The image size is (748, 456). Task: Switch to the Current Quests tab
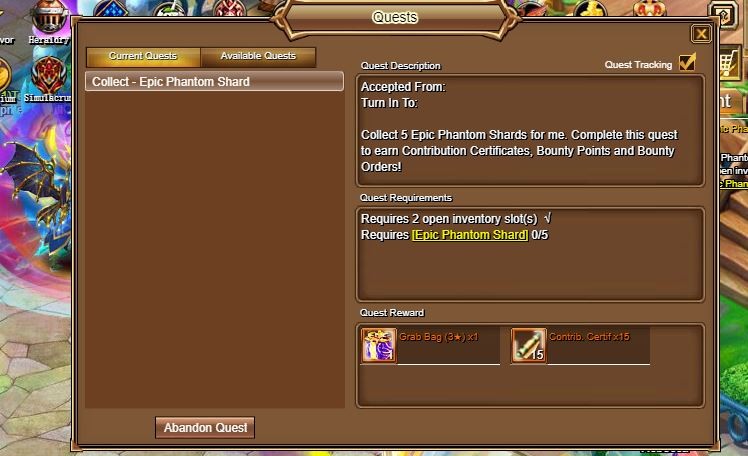[143, 56]
